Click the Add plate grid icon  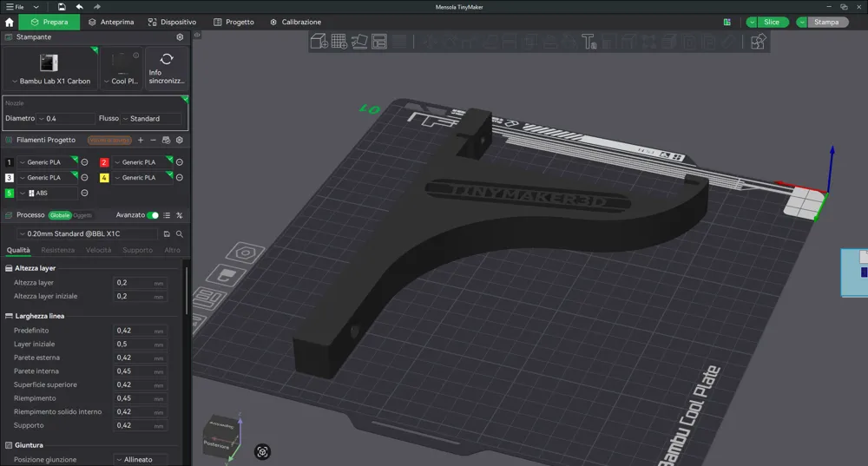(339, 42)
